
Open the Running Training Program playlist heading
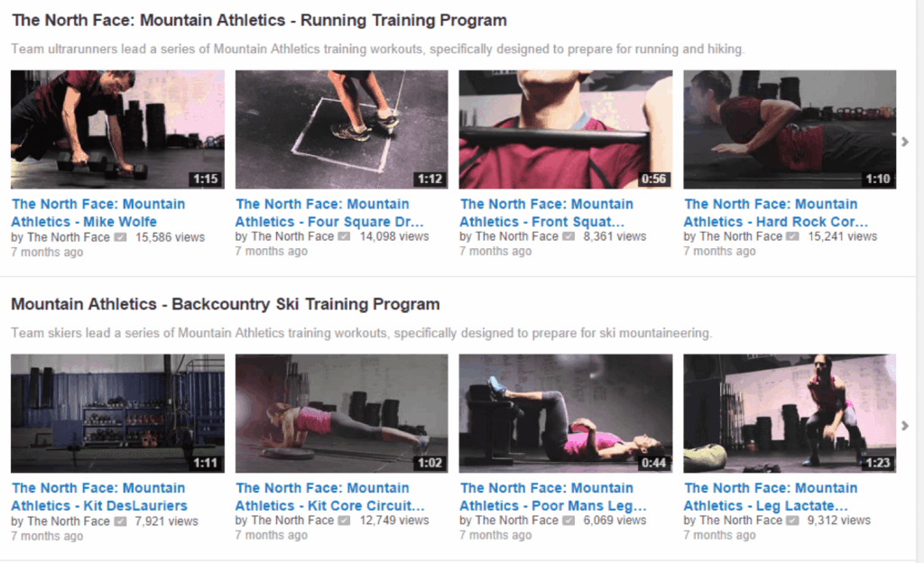click(259, 20)
